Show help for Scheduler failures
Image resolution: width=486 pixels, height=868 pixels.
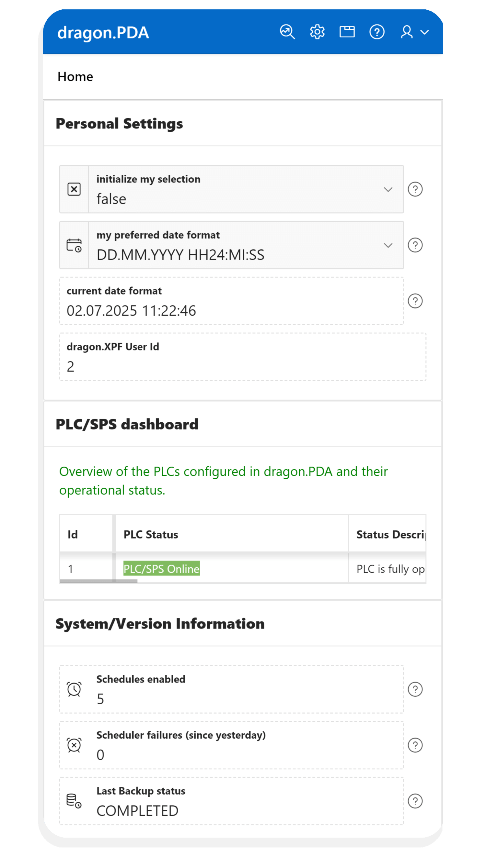click(415, 745)
